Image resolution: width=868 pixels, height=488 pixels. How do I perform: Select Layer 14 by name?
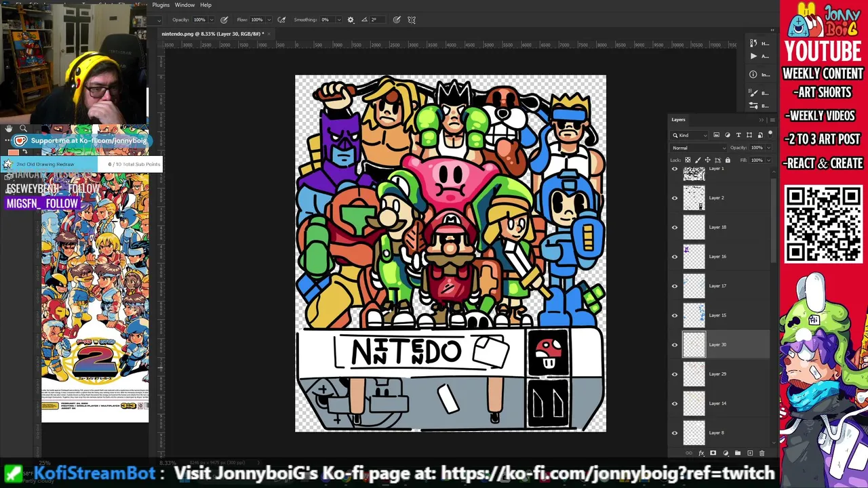717,403
